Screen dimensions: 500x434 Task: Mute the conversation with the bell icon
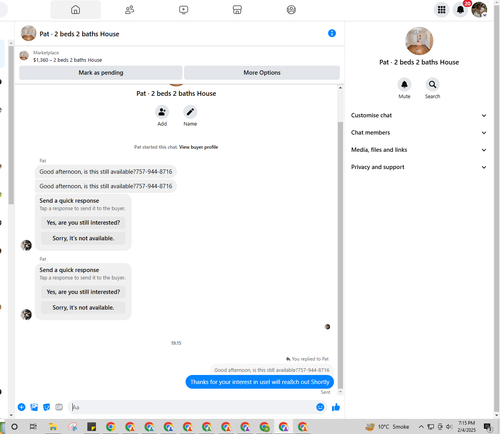(404, 84)
